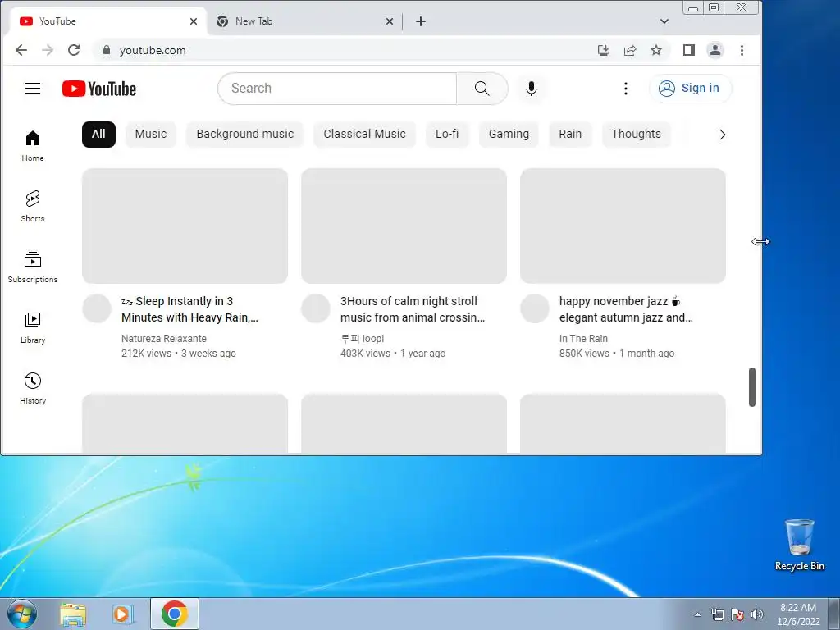Select the Background music chip

[x=244, y=134]
